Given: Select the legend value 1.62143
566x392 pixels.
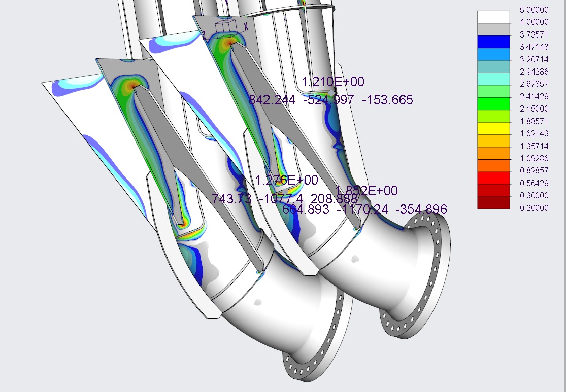Looking at the screenshot, I should (534, 134).
